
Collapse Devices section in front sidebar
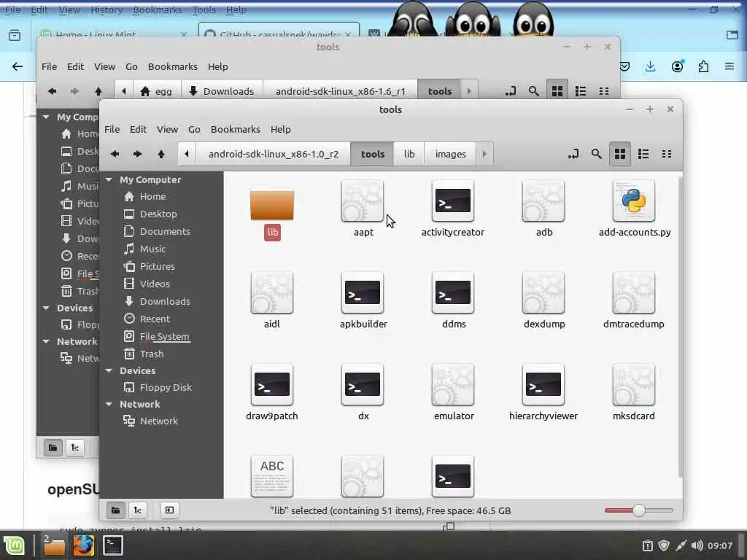coord(109,370)
